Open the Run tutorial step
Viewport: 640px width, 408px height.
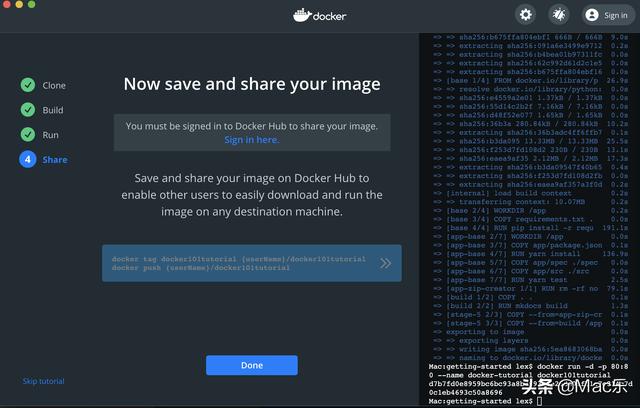click(x=50, y=135)
